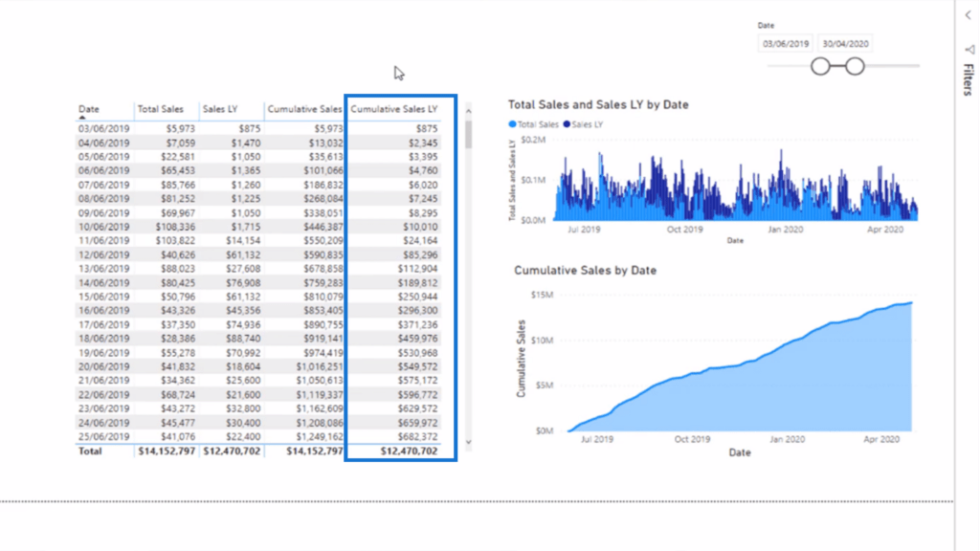Click the Cumulative Sales column header
Image resolution: width=980 pixels, height=551 pixels.
point(304,109)
